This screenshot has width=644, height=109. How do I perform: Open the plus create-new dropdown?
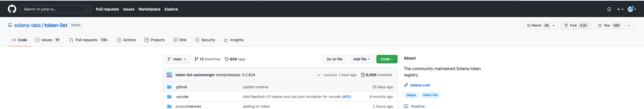[x=620, y=9]
